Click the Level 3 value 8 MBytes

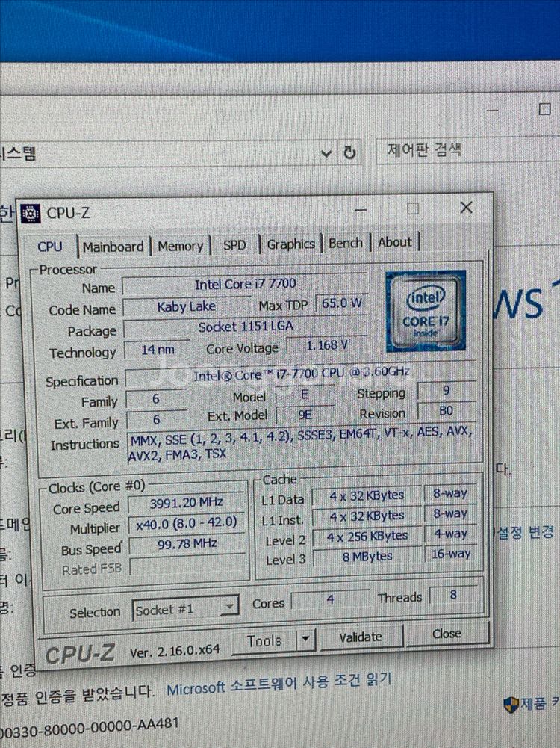tap(367, 557)
